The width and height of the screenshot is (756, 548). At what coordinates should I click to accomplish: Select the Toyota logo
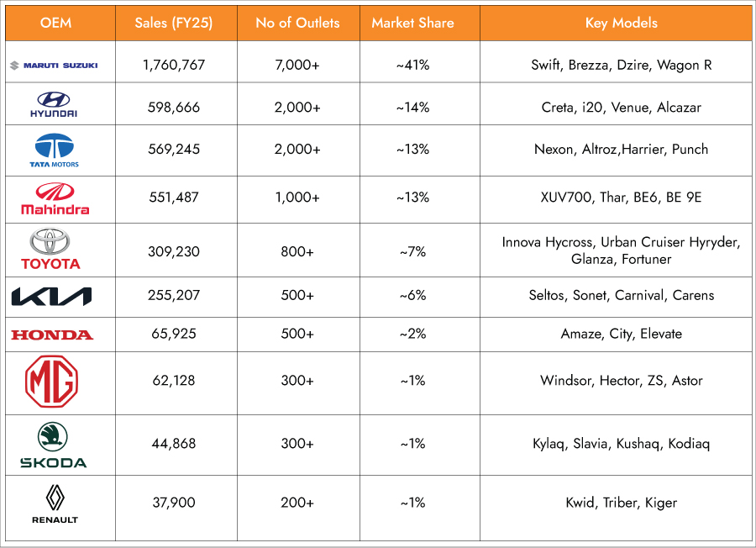pyautogui.click(x=50, y=249)
